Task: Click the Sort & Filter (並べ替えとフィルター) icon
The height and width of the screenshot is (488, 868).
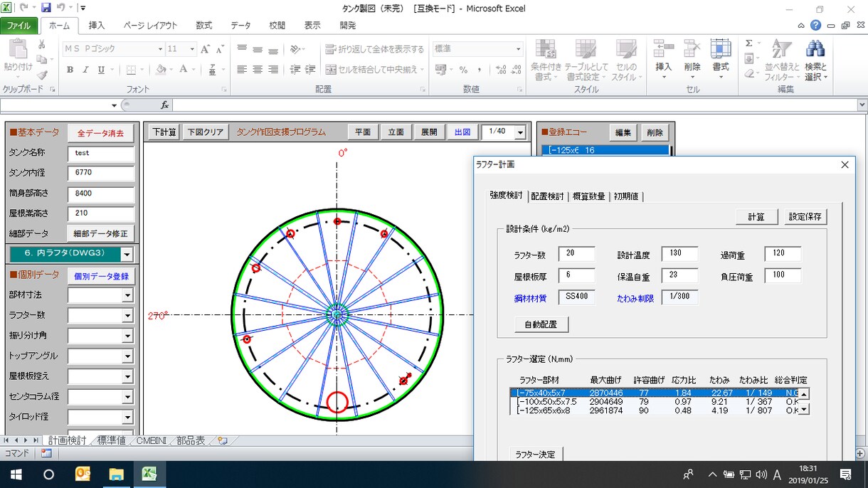Action: point(782,48)
